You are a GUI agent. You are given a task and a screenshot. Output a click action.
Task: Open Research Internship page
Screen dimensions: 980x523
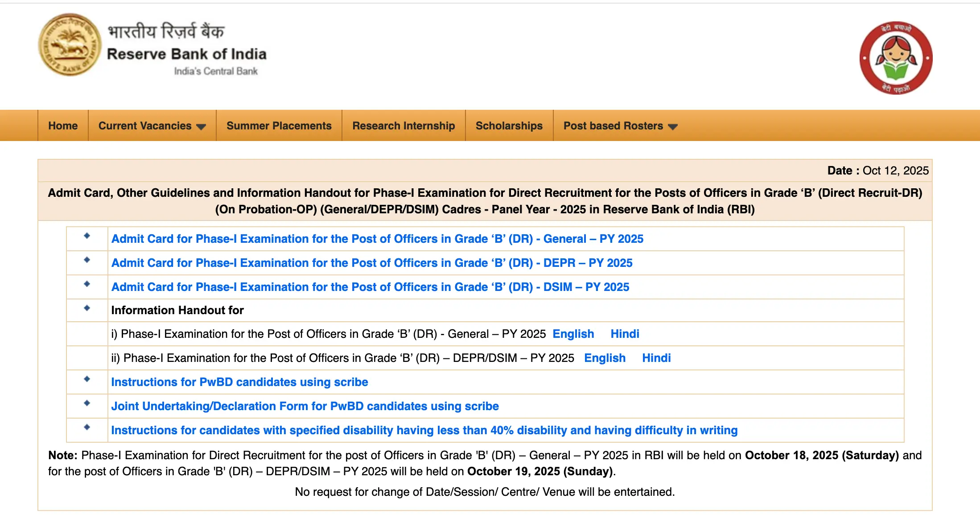point(403,125)
